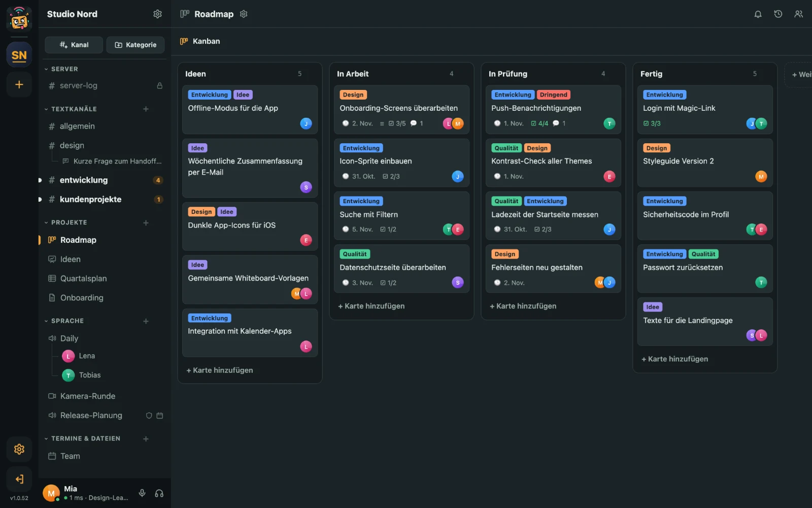812x508 pixels.
Task: Open Roadmap board settings gear
Action: pyautogui.click(x=244, y=14)
